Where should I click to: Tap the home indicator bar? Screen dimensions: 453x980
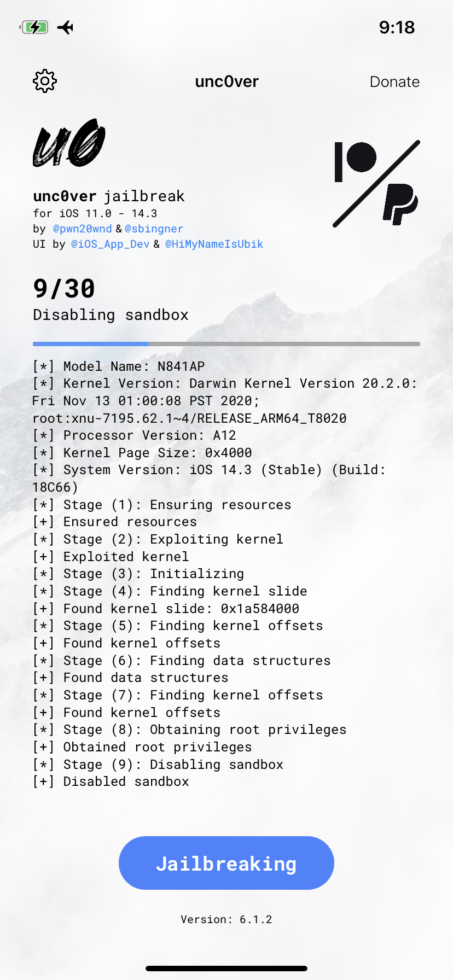pos(226,968)
